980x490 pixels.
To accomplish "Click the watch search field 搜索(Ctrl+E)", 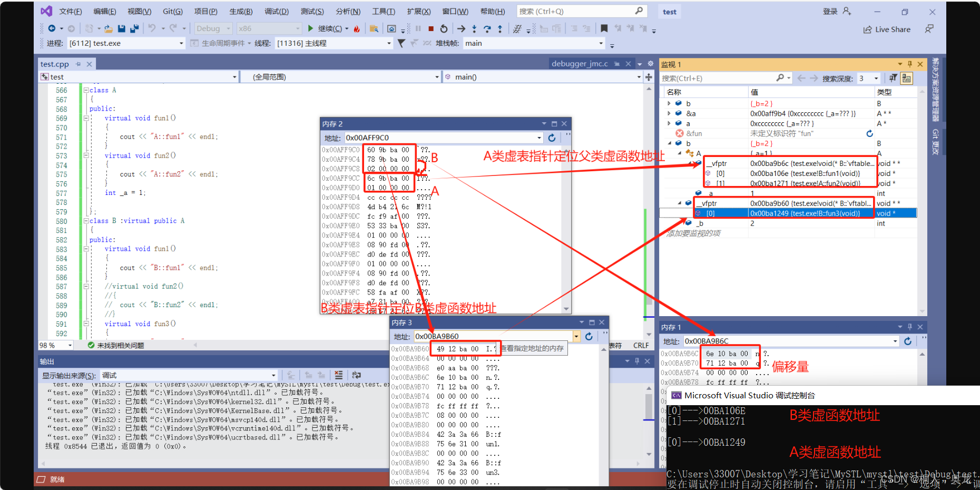I will 726,78.
